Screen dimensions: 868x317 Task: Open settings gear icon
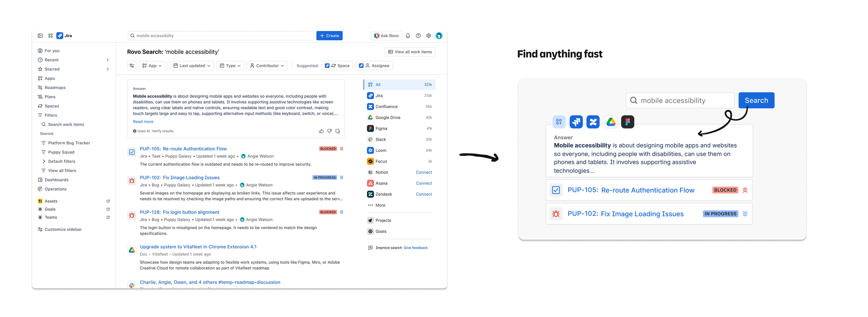[x=429, y=36]
